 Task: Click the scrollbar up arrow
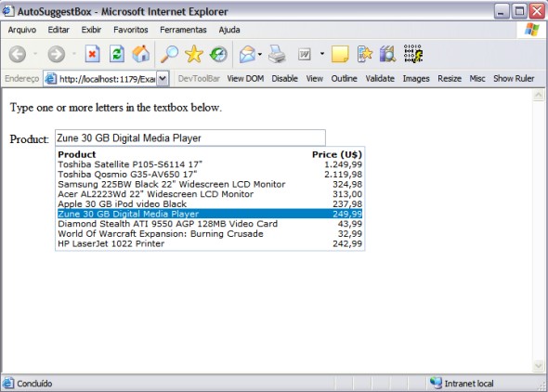(x=539, y=95)
